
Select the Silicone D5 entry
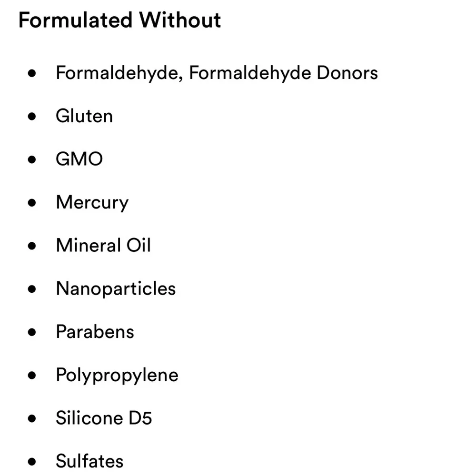[x=104, y=418]
